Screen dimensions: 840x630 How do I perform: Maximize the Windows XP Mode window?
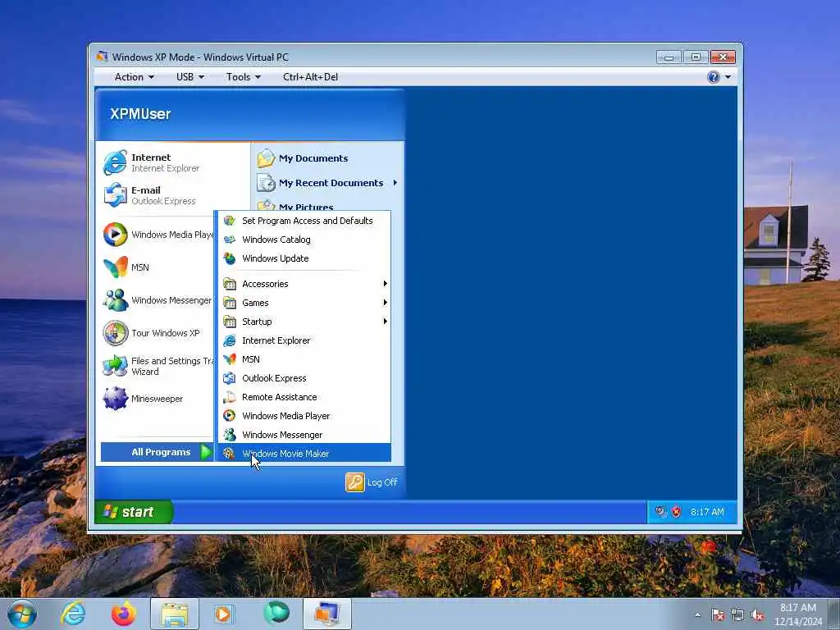(696, 57)
